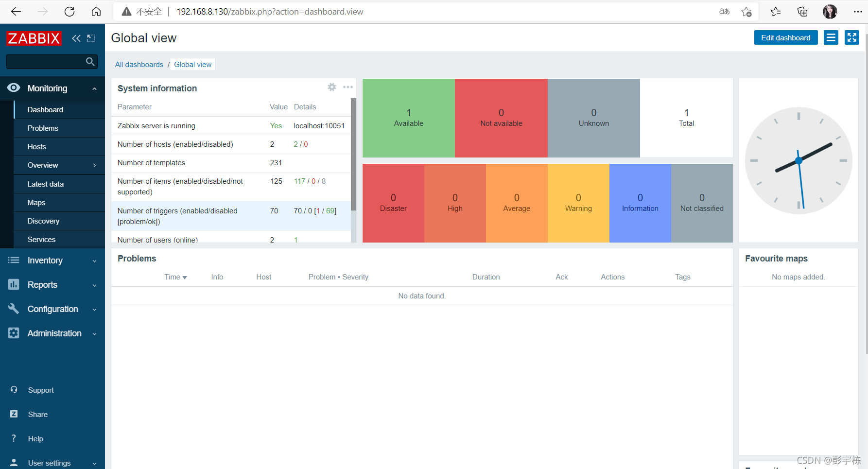Screen dimensions: 868x469
Task: Expand the Reports menu section
Action: [52, 285]
